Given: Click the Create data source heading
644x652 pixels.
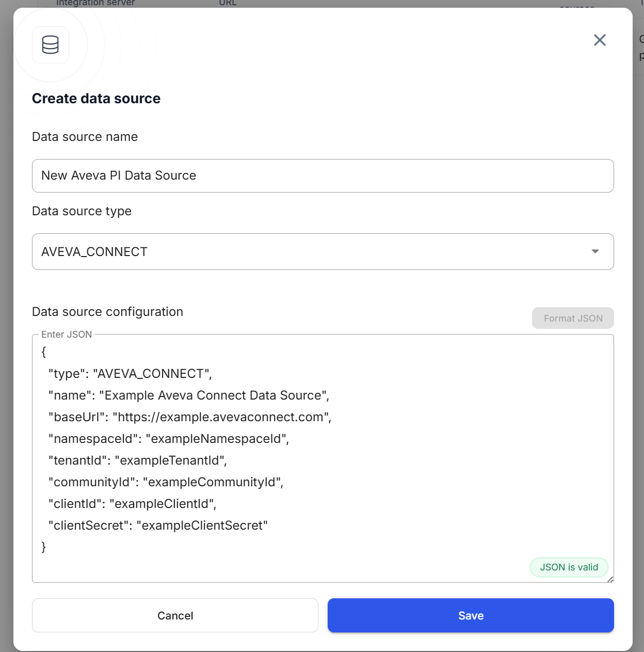Looking at the screenshot, I should (x=96, y=99).
